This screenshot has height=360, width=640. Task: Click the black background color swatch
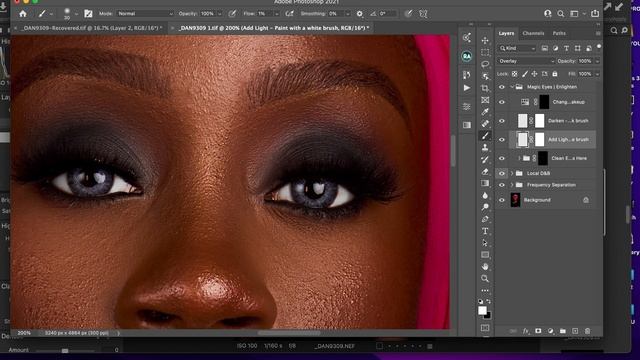488,316
